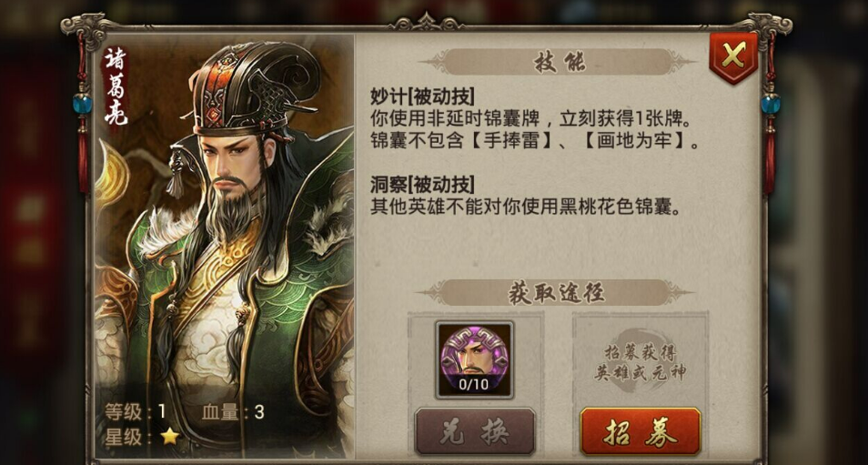Tap the ink seal behind 招募获得 text
868x465 pixels.
click(x=640, y=361)
